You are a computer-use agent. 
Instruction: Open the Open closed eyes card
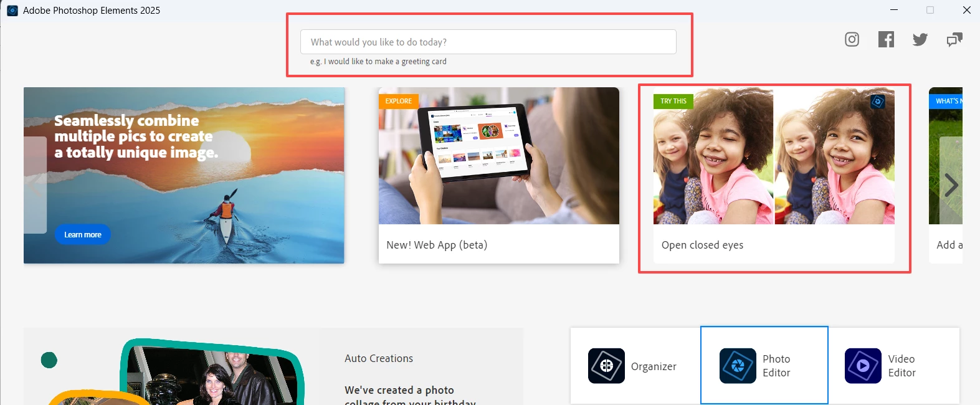point(774,175)
